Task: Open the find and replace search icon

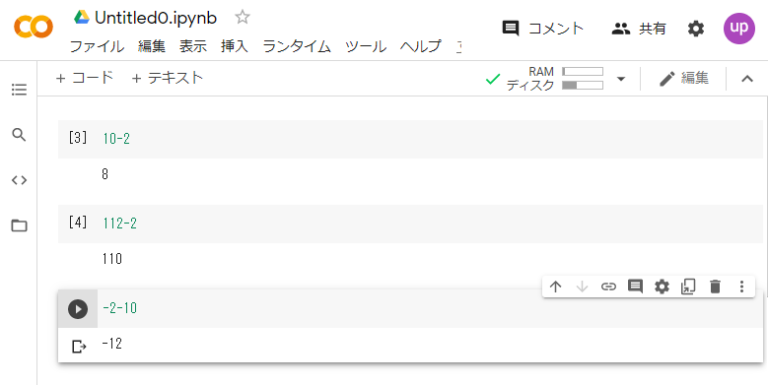Action: (19, 135)
